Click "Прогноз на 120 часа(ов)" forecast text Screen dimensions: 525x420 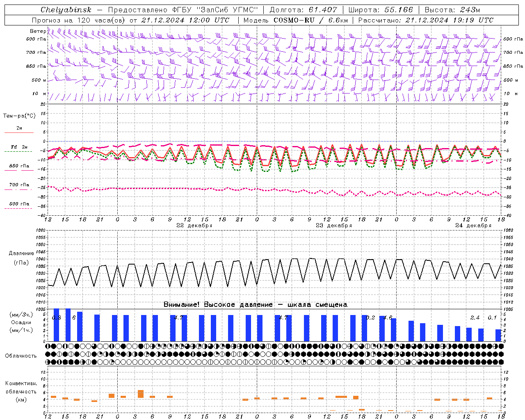[x=79, y=20]
